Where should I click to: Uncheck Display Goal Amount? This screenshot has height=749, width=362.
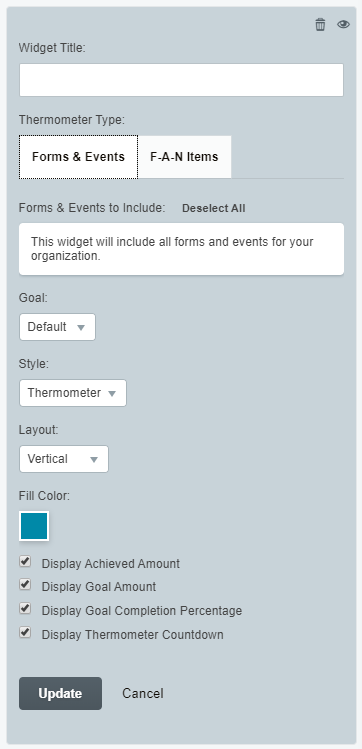(25, 585)
